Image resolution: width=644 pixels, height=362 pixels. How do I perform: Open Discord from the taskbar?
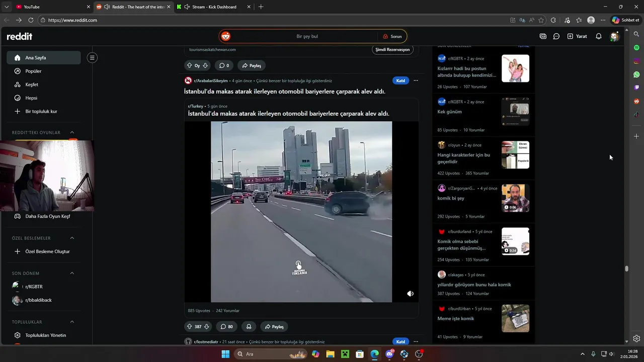(x=389, y=354)
